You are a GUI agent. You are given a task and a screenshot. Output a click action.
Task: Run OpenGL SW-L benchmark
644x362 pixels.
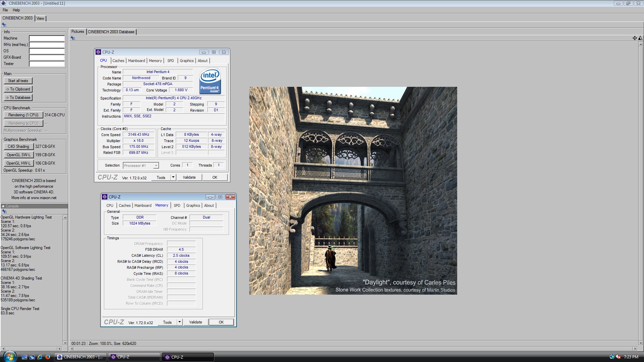click(18, 155)
